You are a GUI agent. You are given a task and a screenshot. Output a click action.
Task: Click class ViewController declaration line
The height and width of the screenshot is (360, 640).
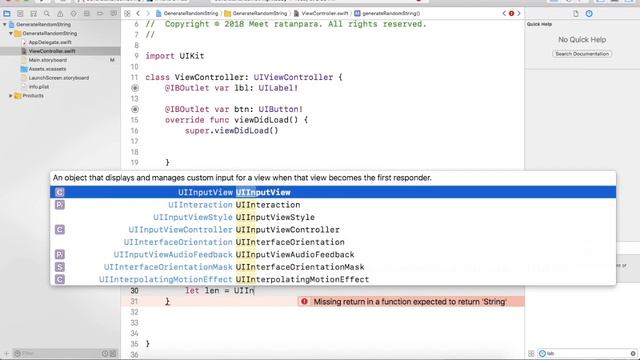pos(244,77)
